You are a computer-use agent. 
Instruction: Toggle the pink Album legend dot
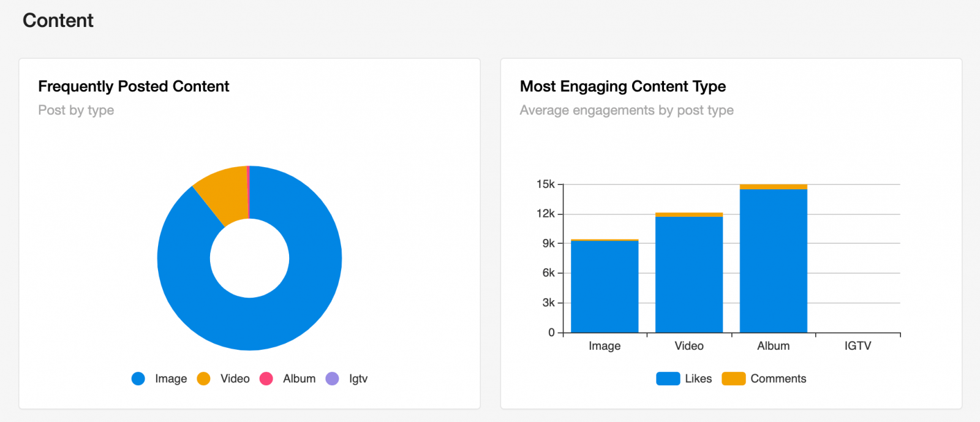pyautogui.click(x=266, y=379)
